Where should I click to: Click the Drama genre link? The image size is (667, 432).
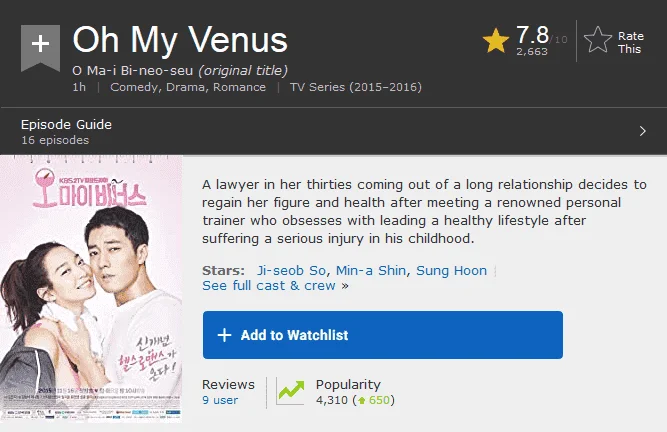coord(185,87)
